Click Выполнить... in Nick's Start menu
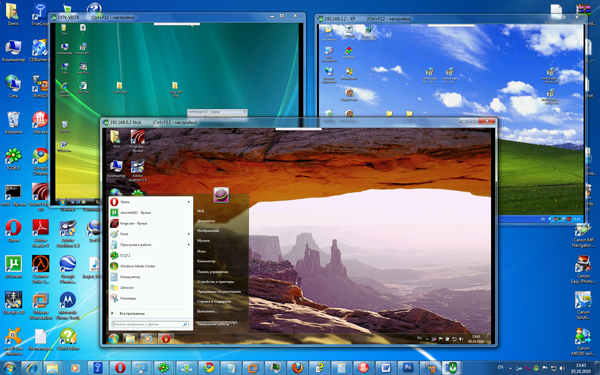Viewport: 600px width, 375px height. point(207,311)
